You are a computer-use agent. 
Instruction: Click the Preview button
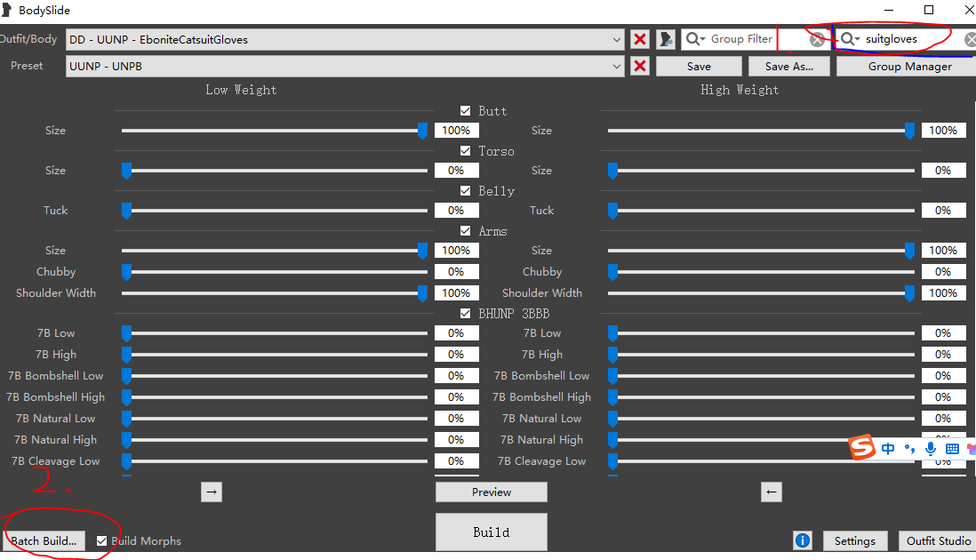coord(492,492)
